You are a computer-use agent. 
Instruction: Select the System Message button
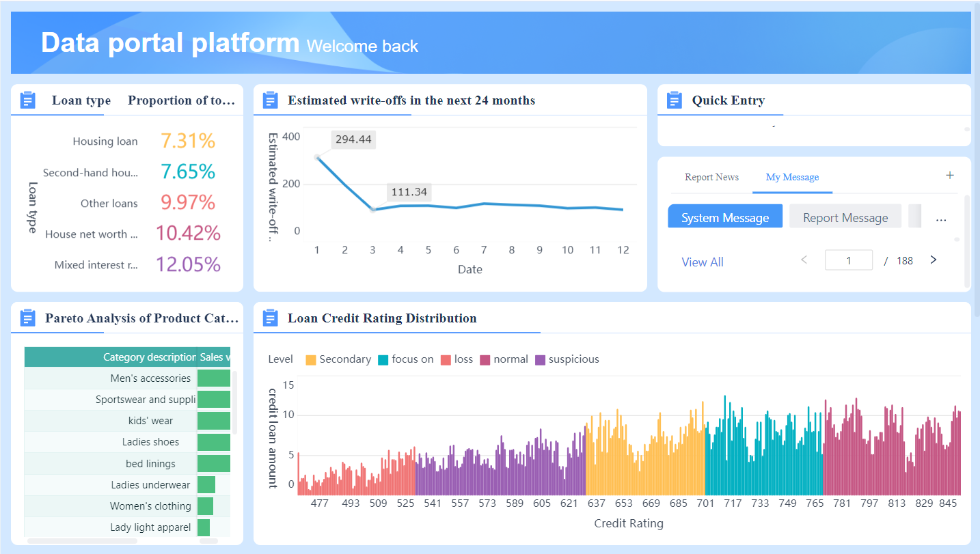725,216
